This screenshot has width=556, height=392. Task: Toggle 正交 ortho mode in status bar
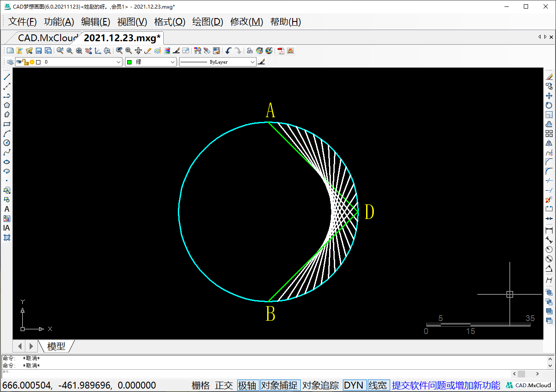pos(224,385)
